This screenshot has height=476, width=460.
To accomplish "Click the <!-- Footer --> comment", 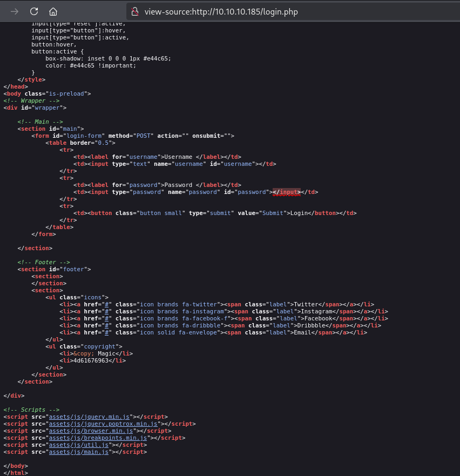I will [x=44, y=262].
